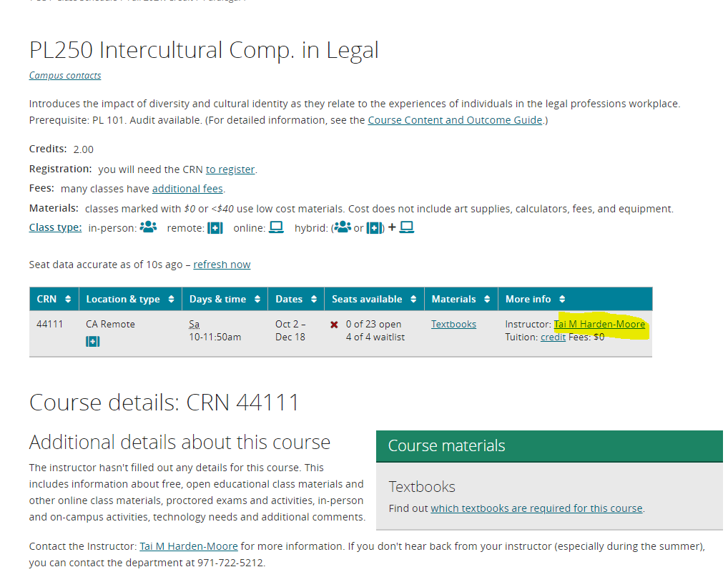The width and height of the screenshot is (728, 582).
Task: Sort by More info using its arrows
Action: (562, 300)
